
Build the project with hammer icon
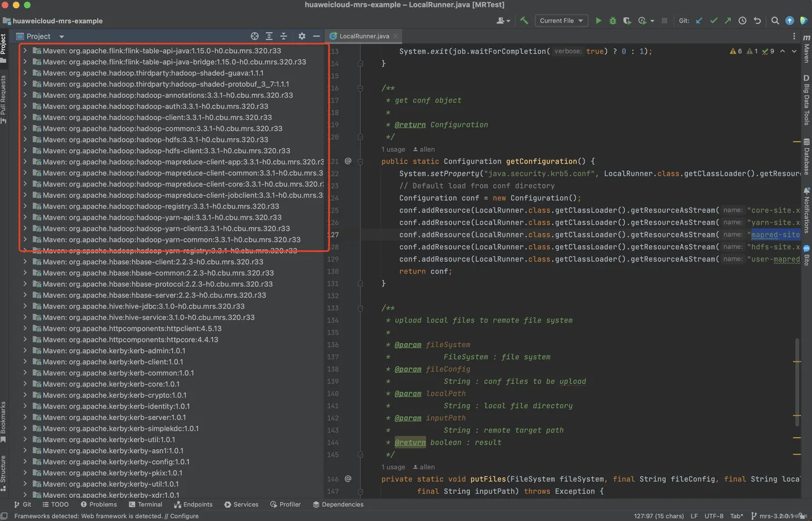point(524,20)
